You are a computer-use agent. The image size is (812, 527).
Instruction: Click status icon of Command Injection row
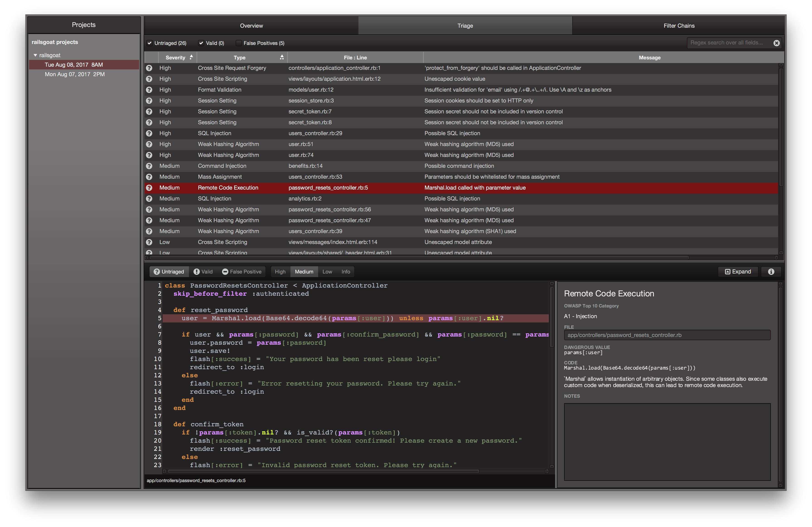[x=149, y=166]
